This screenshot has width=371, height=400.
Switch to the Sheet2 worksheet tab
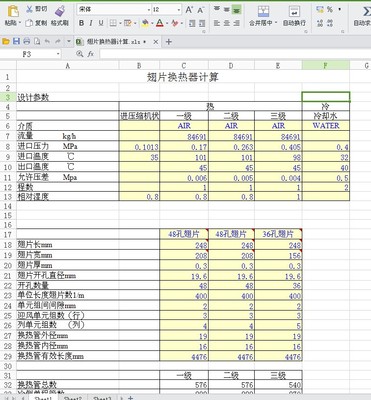[x=73, y=398]
